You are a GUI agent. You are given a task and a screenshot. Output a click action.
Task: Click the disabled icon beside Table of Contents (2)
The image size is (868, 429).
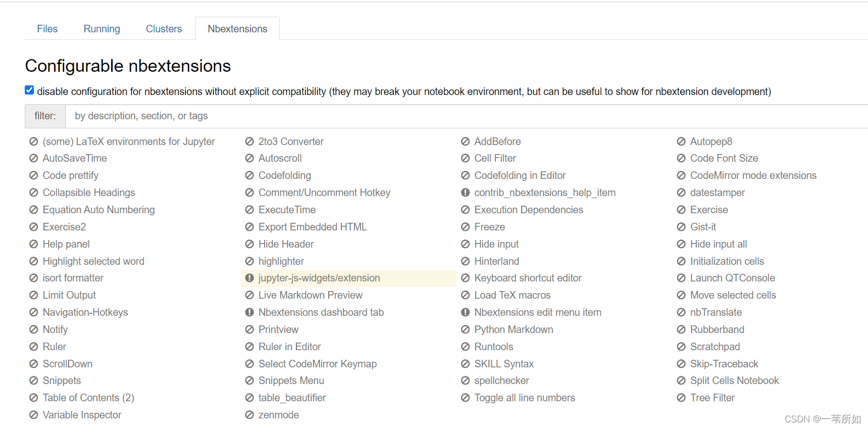click(33, 398)
